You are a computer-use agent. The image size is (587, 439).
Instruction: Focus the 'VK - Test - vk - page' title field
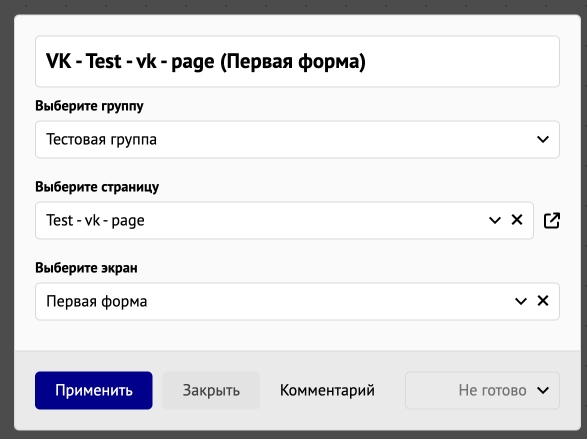(297, 61)
